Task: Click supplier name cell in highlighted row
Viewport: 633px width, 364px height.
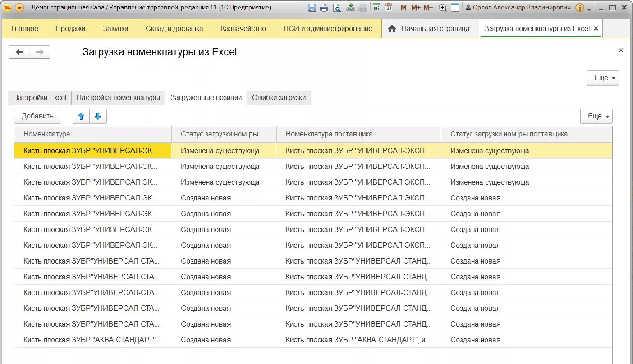Action: pyautogui.click(x=359, y=150)
